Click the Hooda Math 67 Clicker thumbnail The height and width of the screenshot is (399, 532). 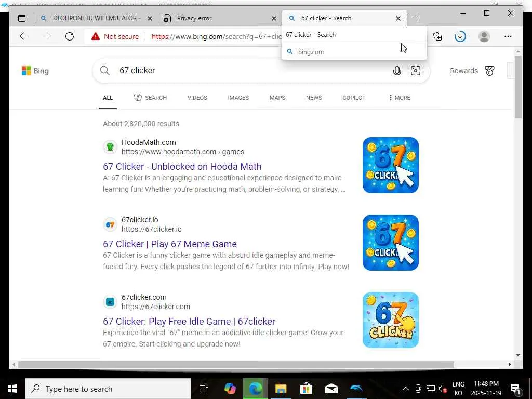391,165
